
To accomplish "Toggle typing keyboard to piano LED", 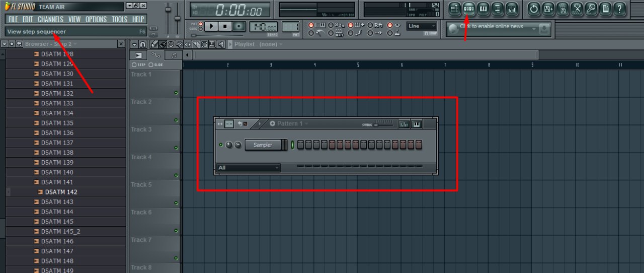I will click(x=311, y=25).
